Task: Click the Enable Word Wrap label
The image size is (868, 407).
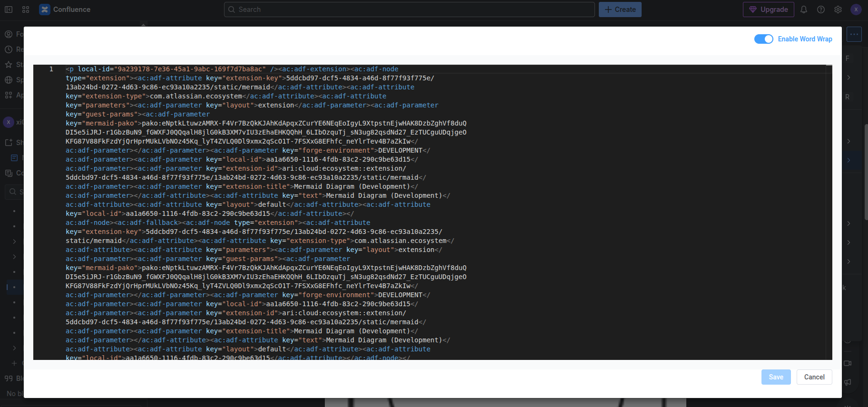Action: pos(805,39)
